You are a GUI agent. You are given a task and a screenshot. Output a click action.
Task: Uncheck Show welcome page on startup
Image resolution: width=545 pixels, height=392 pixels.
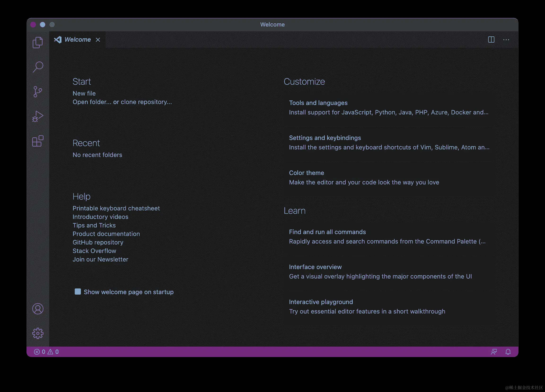coord(78,292)
